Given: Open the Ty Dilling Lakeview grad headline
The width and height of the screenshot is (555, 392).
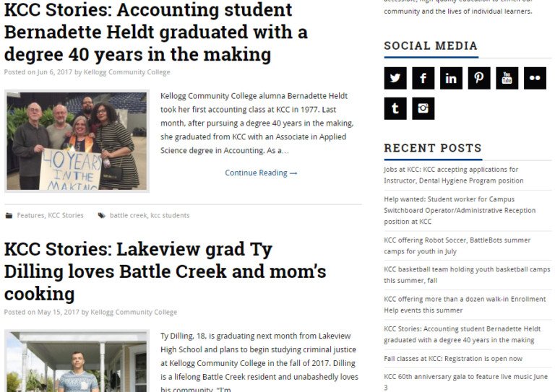Looking at the screenshot, I should [x=165, y=271].
